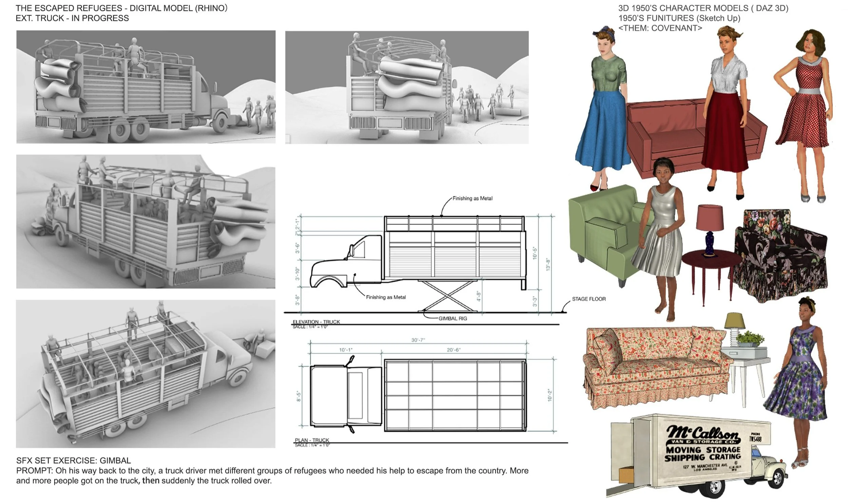The image size is (848, 504).
Task: Click the 13'-8" overall height dimension
Action: tap(547, 264)
